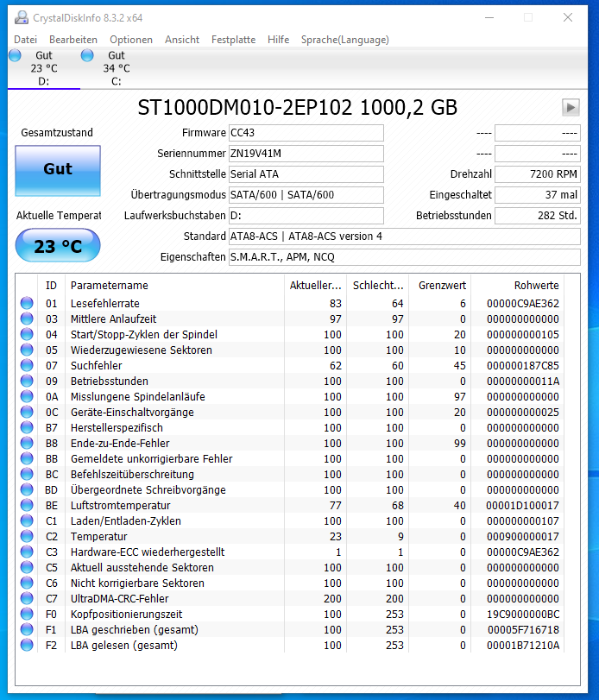Click status orb for Temperatur C2 row

pyautogui.click(x=27, y=536)
